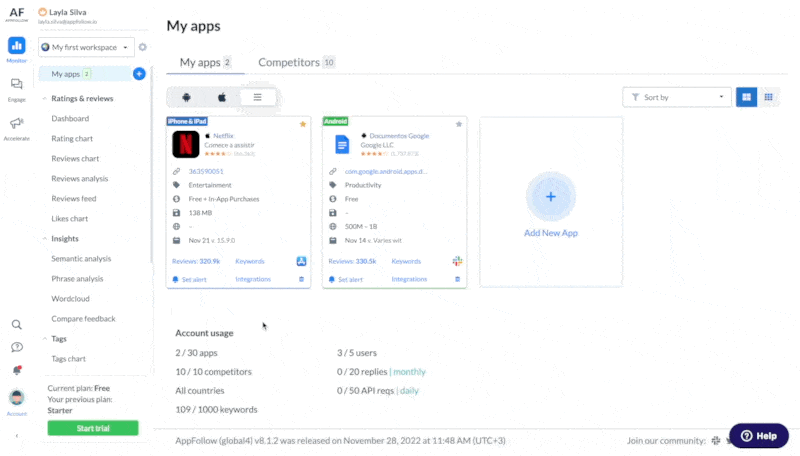Open the My first workspace dropdown
The image size is (800, 456).
click(86, 47)
